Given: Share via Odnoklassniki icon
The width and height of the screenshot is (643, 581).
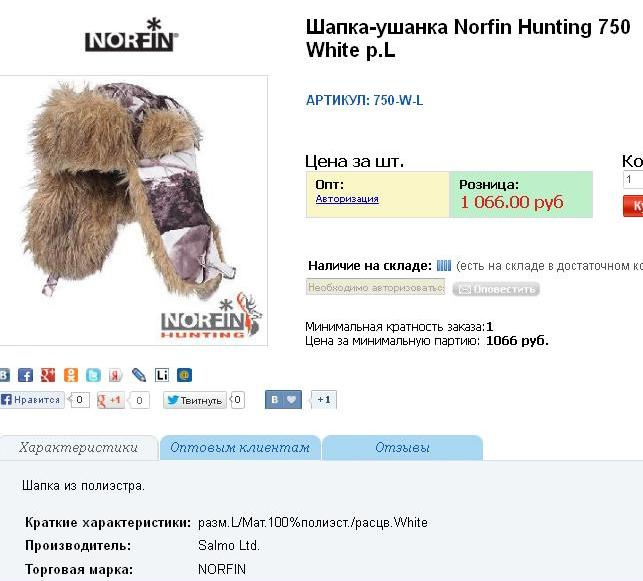Looking at the screenshot, I should (71, 375).
